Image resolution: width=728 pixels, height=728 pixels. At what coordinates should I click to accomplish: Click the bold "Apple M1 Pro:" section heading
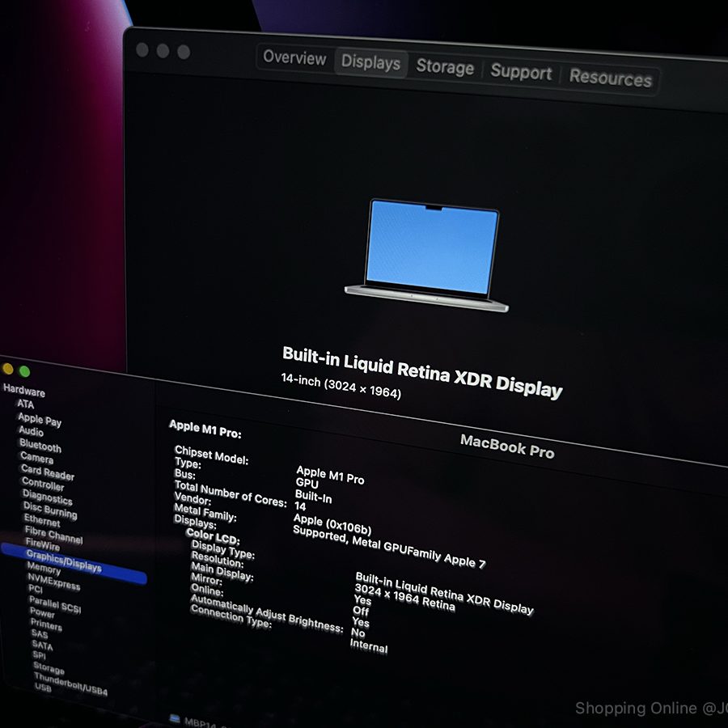pyautogui.click(x=205, y=429)
